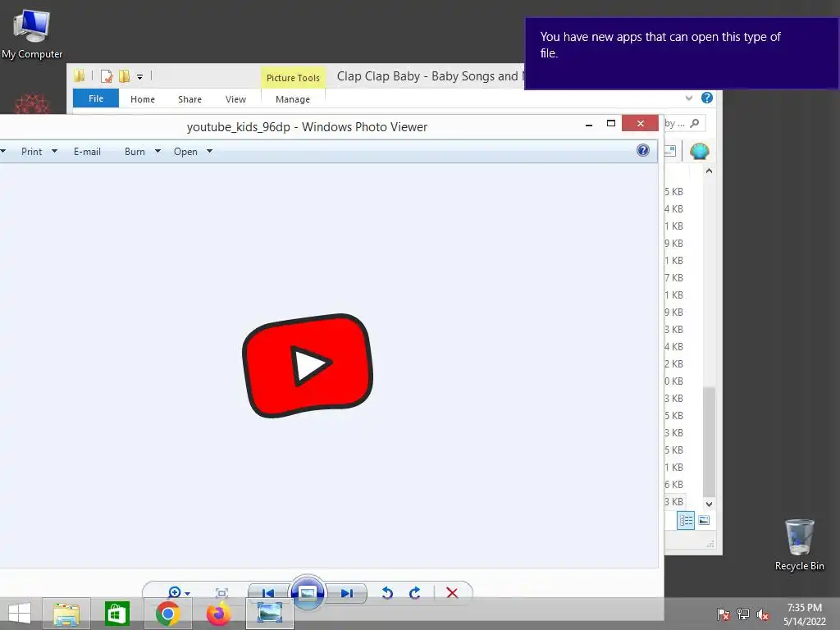Image resolution: width=840 pixels, height=630 pixels.
Task: Rotate photo counterclockwise
Action: point(387,592)
